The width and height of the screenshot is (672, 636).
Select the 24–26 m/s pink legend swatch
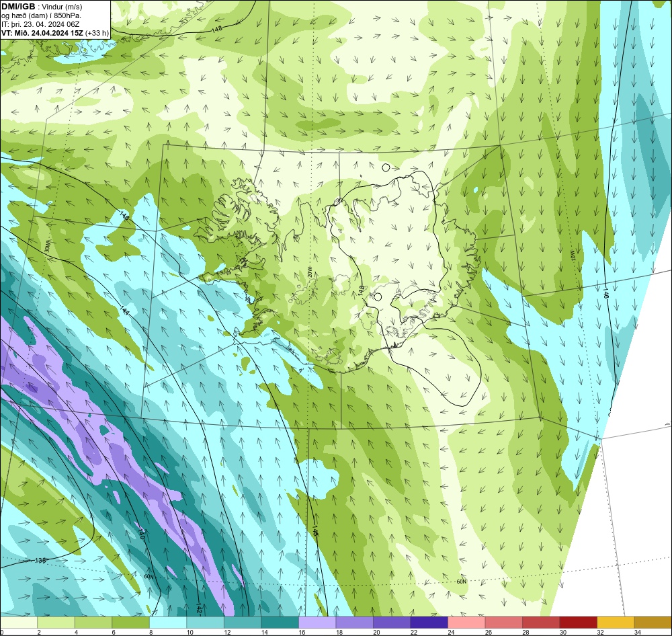[x=466, y=623]
